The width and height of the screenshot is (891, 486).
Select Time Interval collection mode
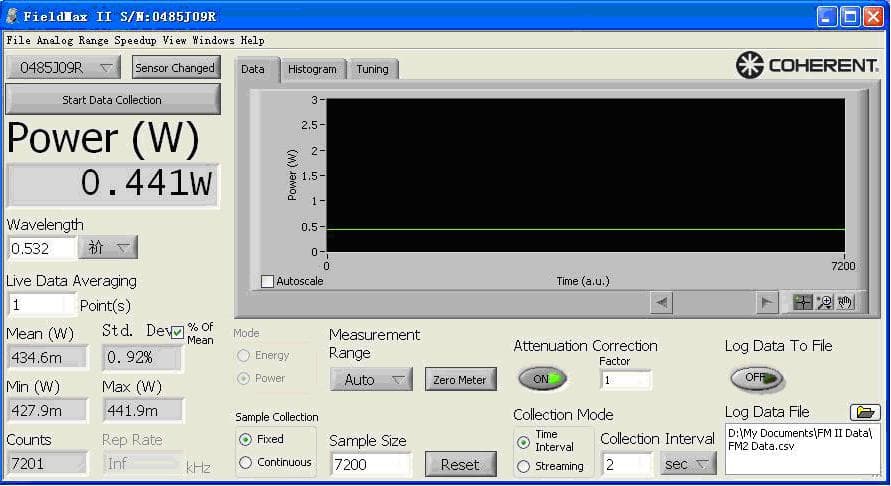[523, 442]
